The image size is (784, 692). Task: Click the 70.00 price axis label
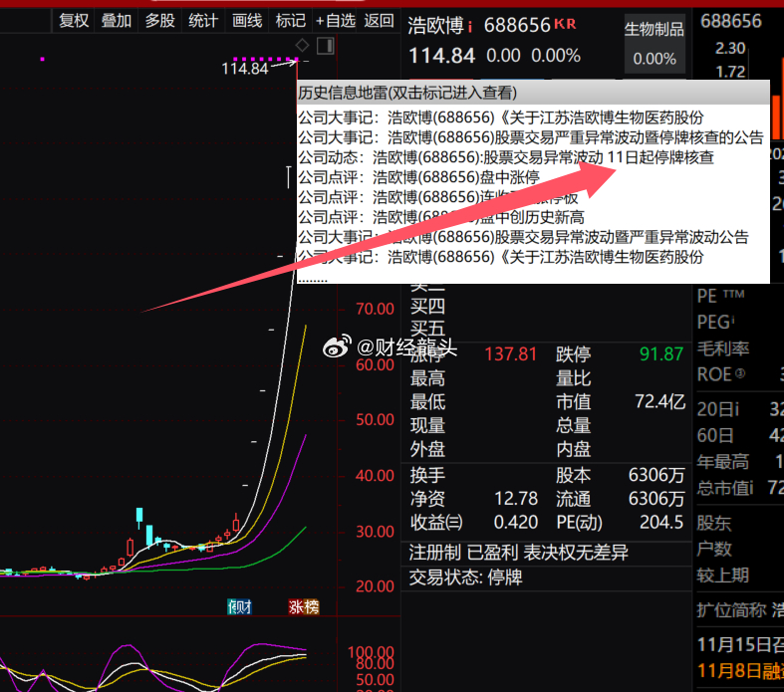pos(375,309)
